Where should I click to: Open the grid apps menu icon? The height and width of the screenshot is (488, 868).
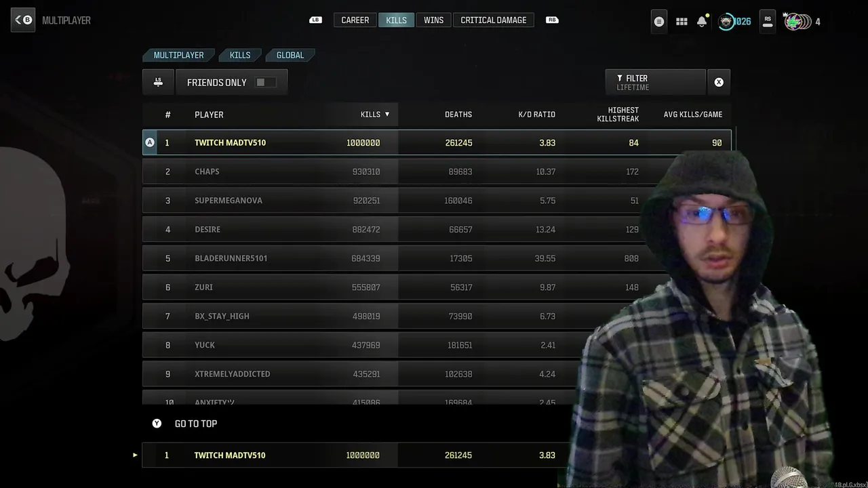click(682, 22)
